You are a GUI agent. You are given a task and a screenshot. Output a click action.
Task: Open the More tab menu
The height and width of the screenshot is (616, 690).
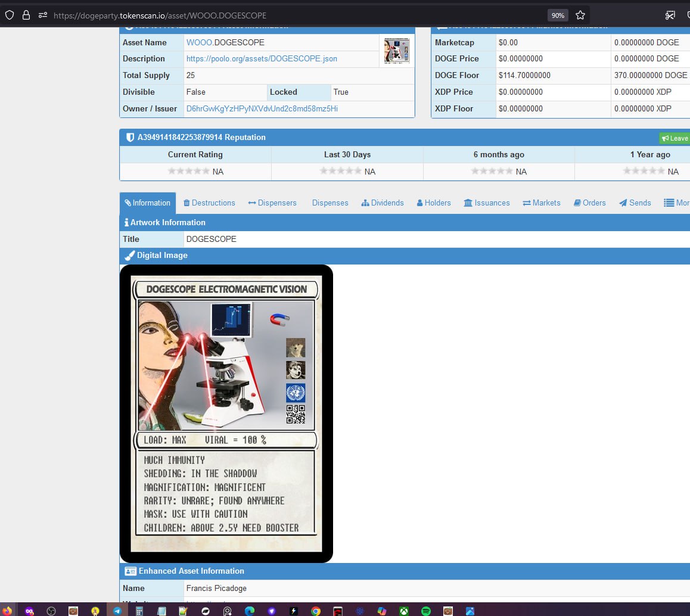677,203
